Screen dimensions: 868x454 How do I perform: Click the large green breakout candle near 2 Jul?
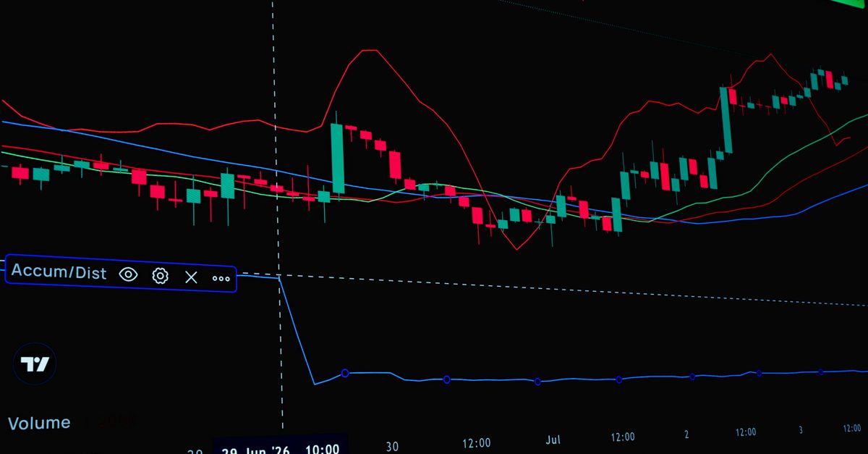[726, 120]
